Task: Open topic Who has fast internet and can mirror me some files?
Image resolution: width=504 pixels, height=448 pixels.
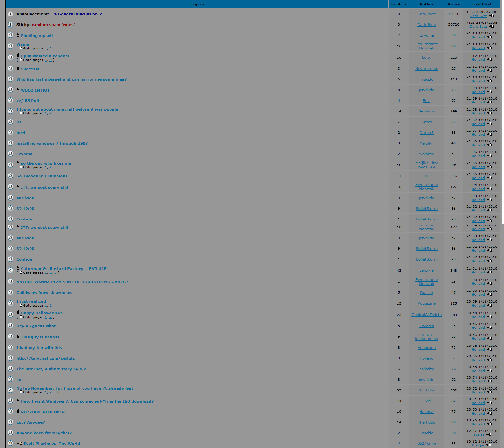Action: pos(71,79)
